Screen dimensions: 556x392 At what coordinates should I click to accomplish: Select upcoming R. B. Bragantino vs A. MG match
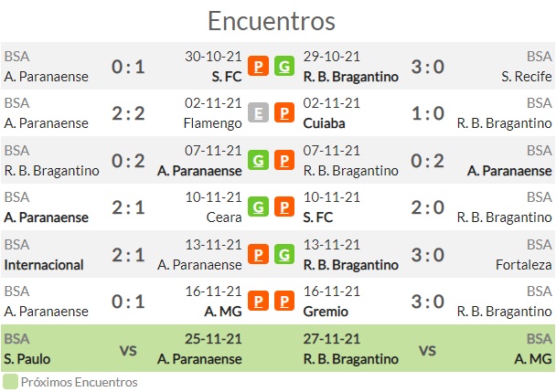pyautogui.click(x=427, y=348)
